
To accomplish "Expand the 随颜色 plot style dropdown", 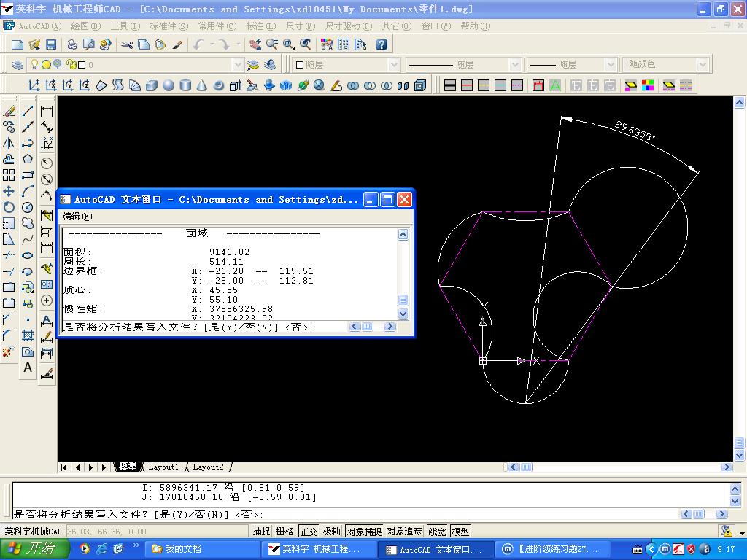I will pos(703,64).
